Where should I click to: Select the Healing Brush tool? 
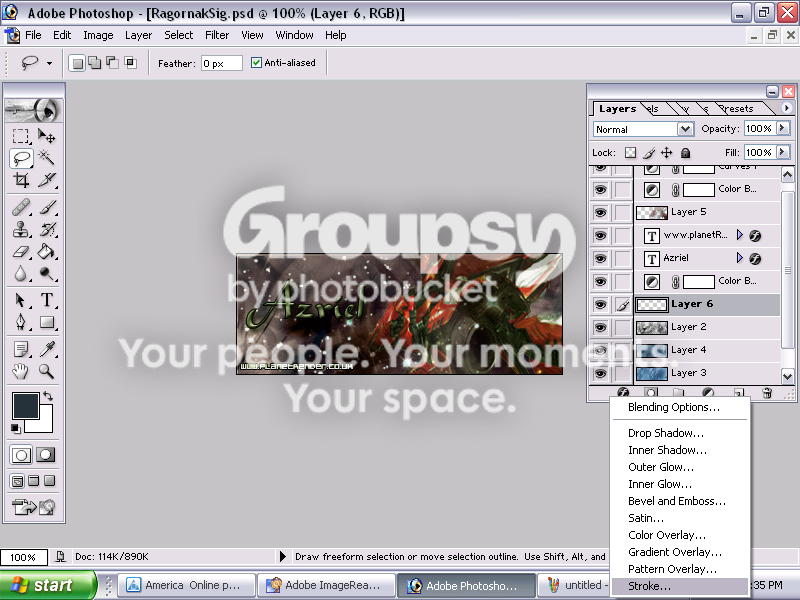pos(21,208)
